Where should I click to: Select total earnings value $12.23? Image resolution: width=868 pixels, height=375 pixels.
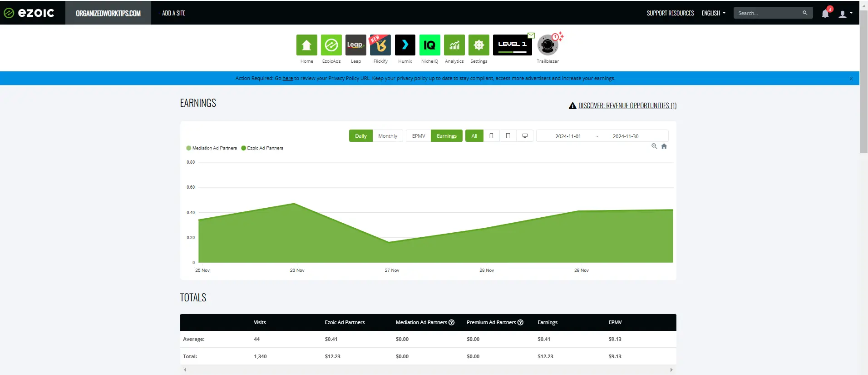pos(545,356)
